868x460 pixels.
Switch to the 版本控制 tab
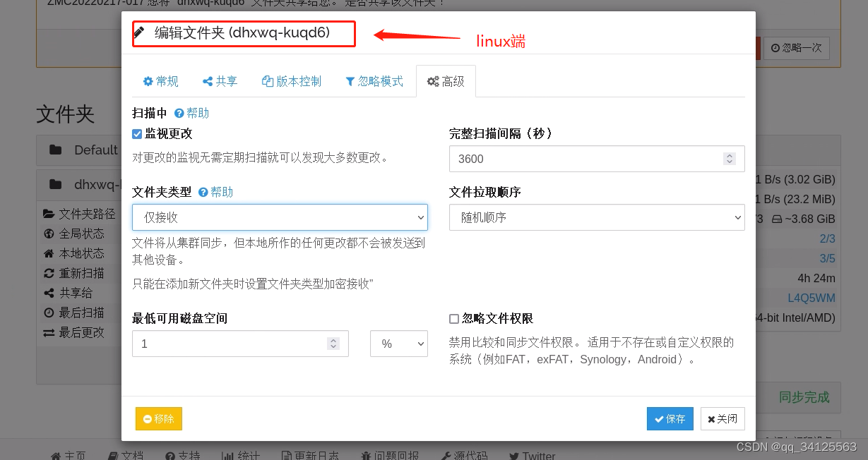(x=292, y=80)
